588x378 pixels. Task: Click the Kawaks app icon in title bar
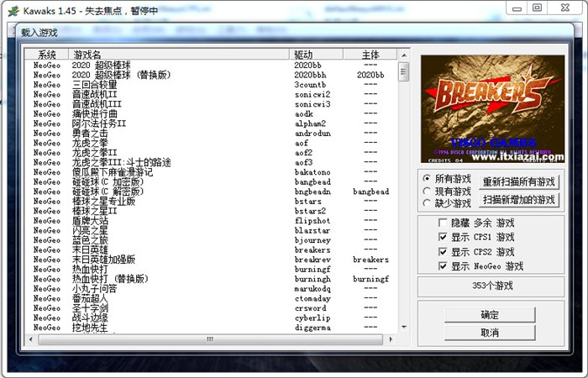pos(13,11)
